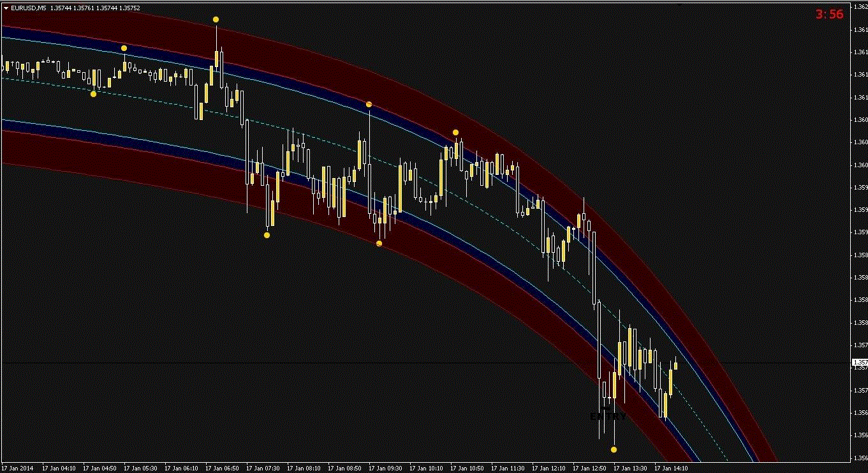
Task: Click the 17 Jan 13:30 time label
Action: pos(630,468)
